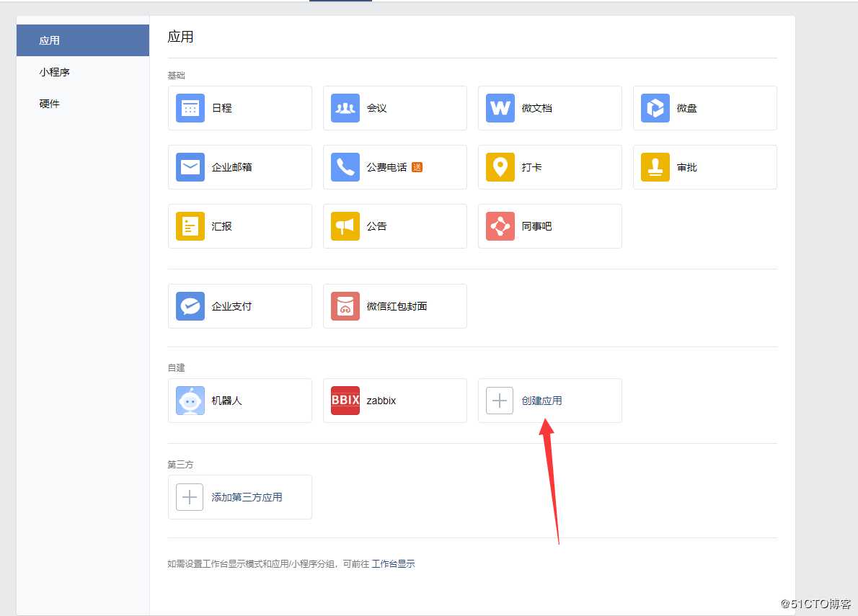Click the 应用 page title heading
This screenshot has height=616, width=858.
coord(180,37)
